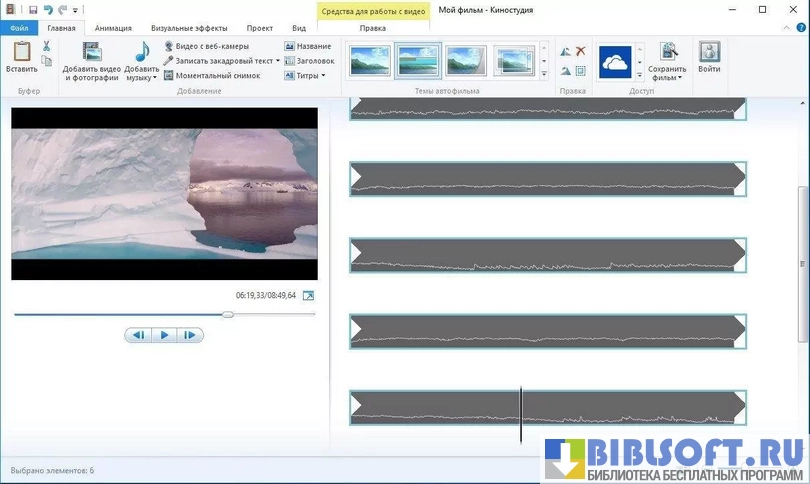The image size is (810, 484).
Task: Take a snapshot with Моментальный снимок
Action: click(169, 75)
